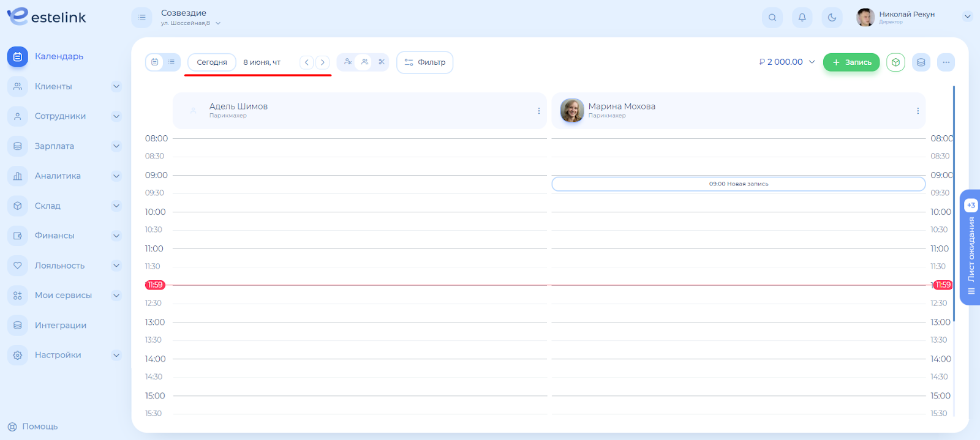This screenshot has height=440, width=980.
Task: Collapse sidebar with the menu list icon
Action: 141,18
